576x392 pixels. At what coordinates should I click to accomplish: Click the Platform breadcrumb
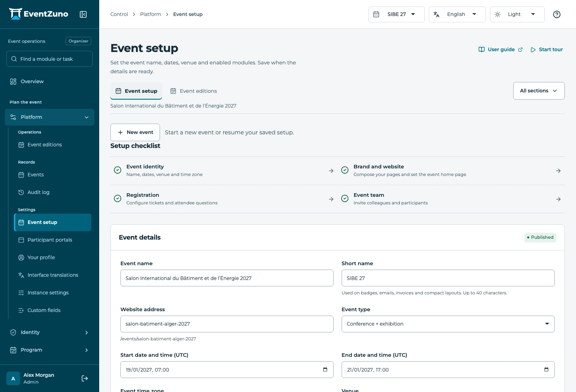tap(150, 14)
